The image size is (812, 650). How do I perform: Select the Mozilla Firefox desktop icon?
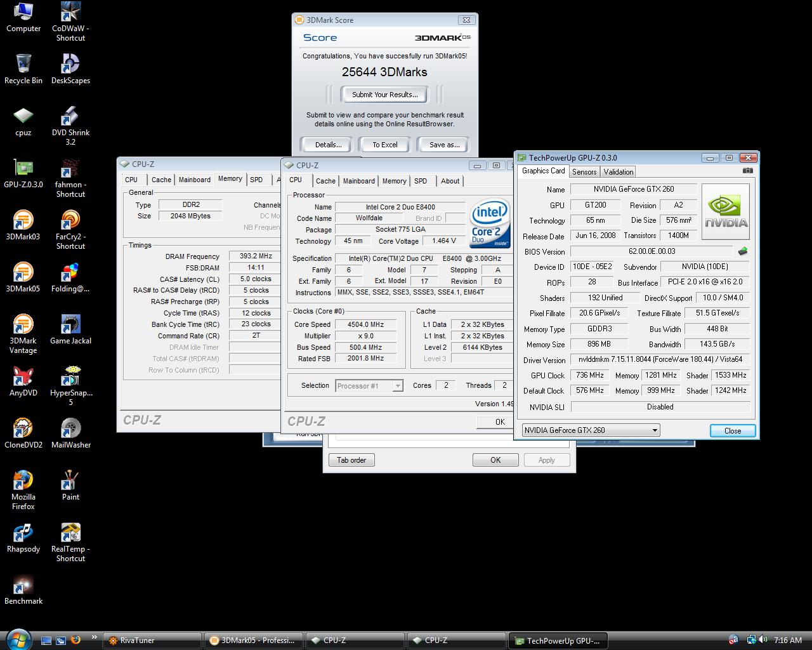(23, 490)
